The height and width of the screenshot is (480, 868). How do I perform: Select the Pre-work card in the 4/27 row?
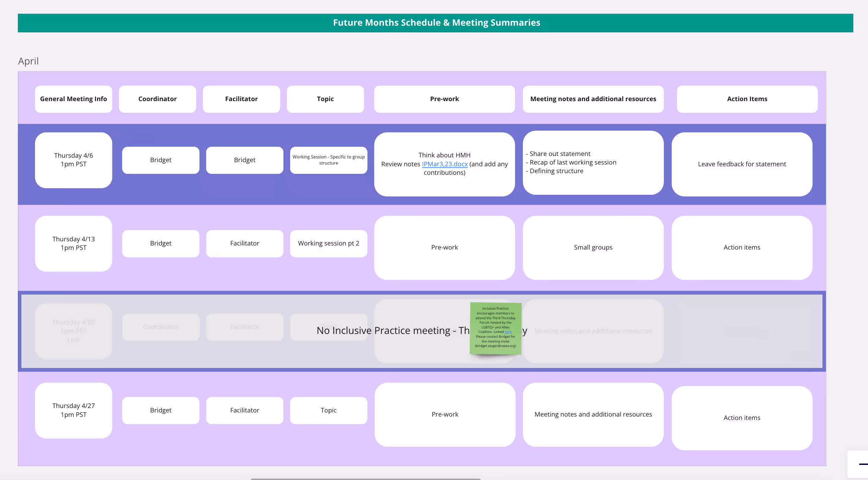tap(445, 415)
